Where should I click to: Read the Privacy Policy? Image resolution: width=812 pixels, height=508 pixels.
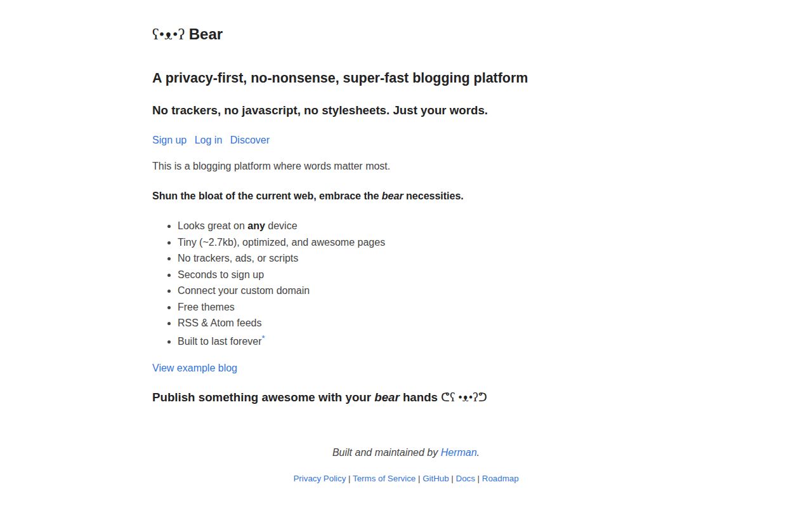pyautogui.click(x=319, y=478)
